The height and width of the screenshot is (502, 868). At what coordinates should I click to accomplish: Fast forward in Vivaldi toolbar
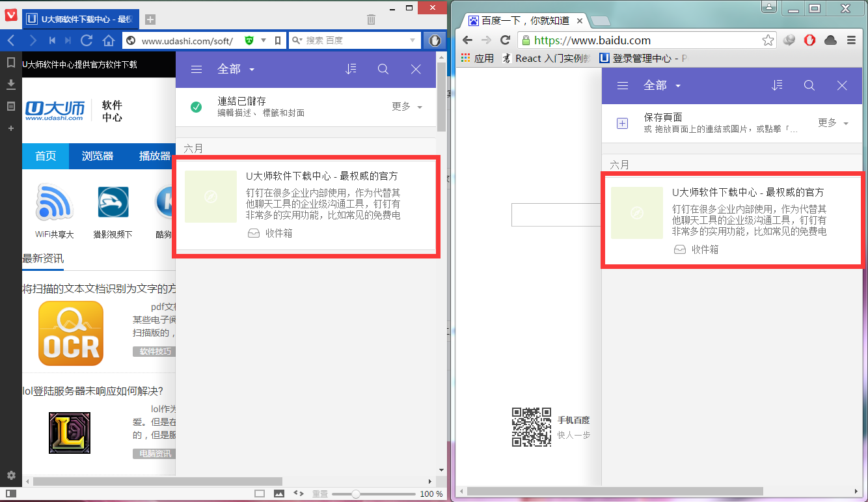point(69,40)
